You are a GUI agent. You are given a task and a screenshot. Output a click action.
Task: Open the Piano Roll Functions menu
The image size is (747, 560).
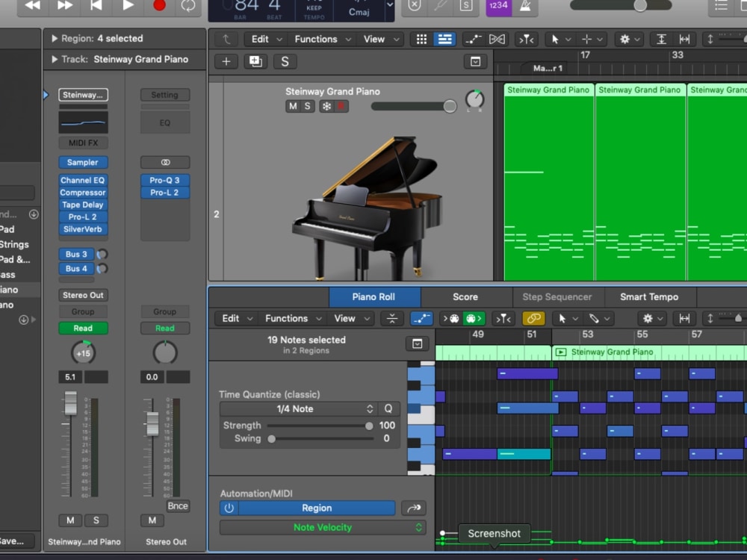coord(292,319)
